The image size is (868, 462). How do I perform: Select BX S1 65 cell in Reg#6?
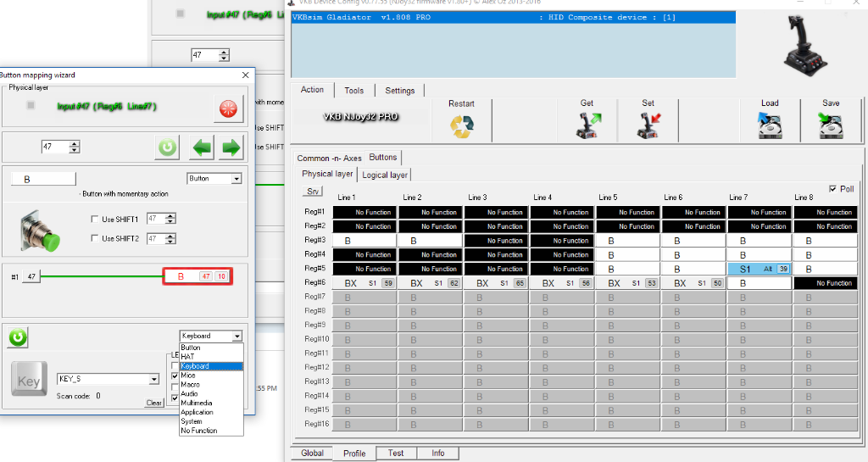click(497, 283)
